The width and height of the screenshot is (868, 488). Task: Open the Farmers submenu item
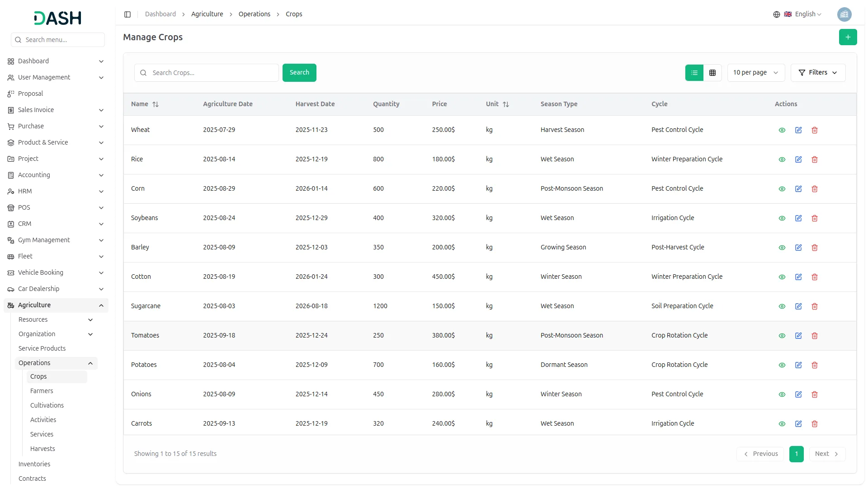42,391
